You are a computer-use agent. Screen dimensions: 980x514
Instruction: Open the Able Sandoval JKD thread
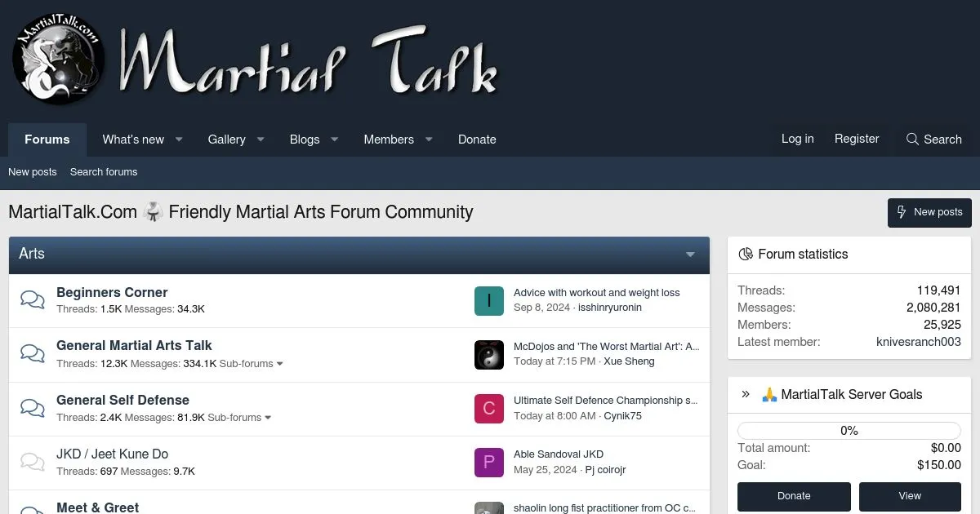pyautogui.click(x=559, y=454)
